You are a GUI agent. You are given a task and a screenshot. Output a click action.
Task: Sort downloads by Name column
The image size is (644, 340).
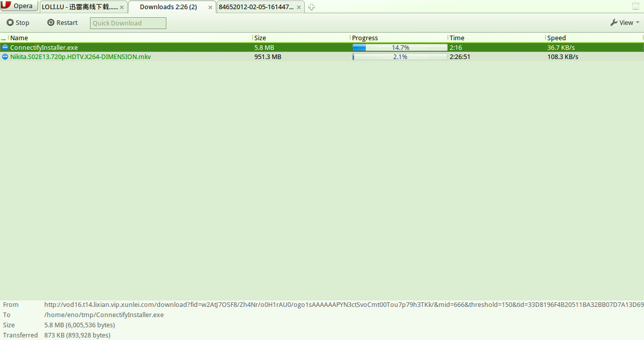pos(130,38)
